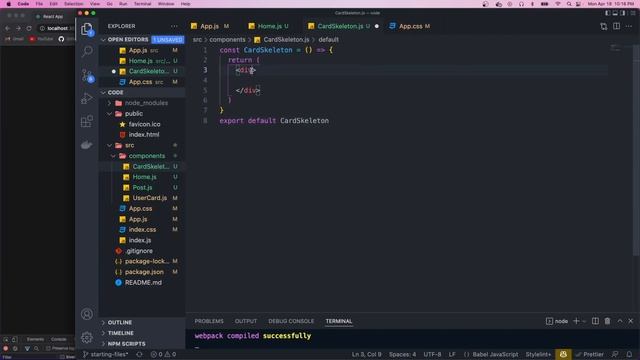
Task: Open the Apple menu
Action: tap(9, 4)
